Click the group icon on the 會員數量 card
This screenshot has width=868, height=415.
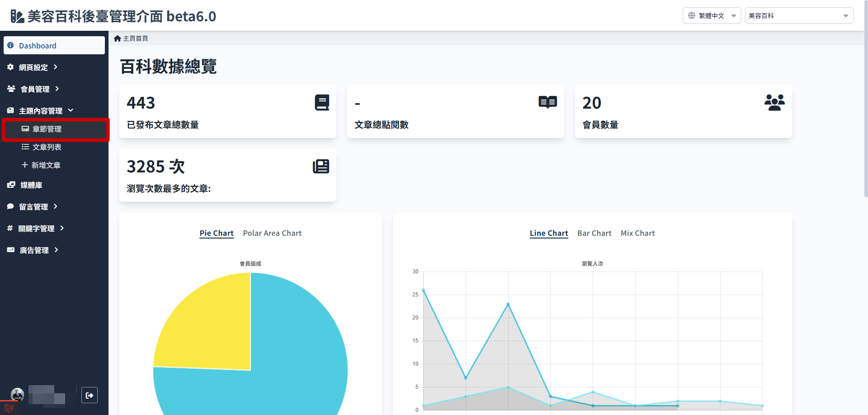click(x=774, y=102)
